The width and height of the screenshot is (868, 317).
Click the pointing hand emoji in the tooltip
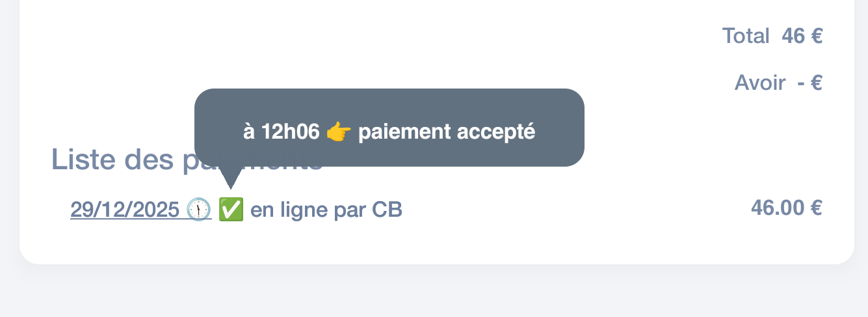tap(339, 132)
